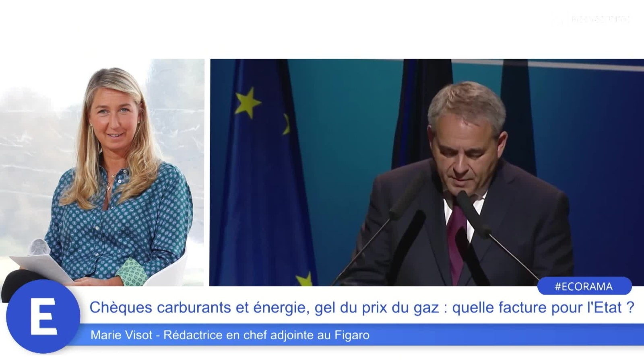Click the partial yellow star at flag bottom
The width and height of the screenshot is (644, 362).
click(x=305, y=280)
